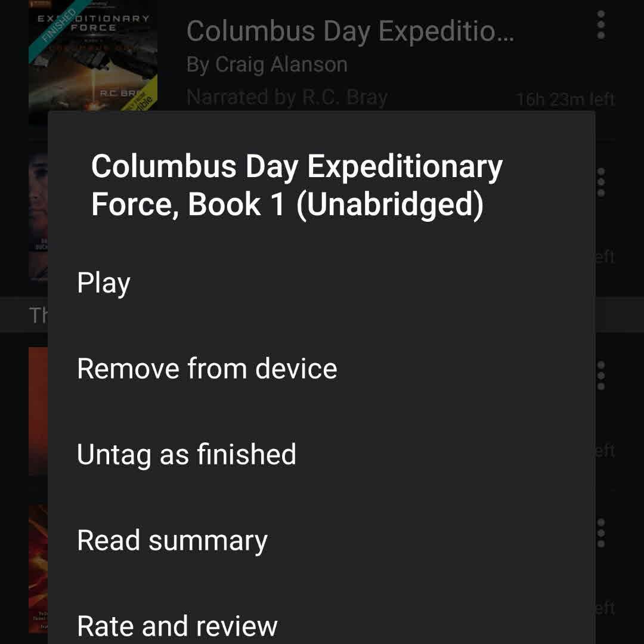Open three-dot menu beside the face-cover book
The image size is (644, 644).
[x=600, y=182]
